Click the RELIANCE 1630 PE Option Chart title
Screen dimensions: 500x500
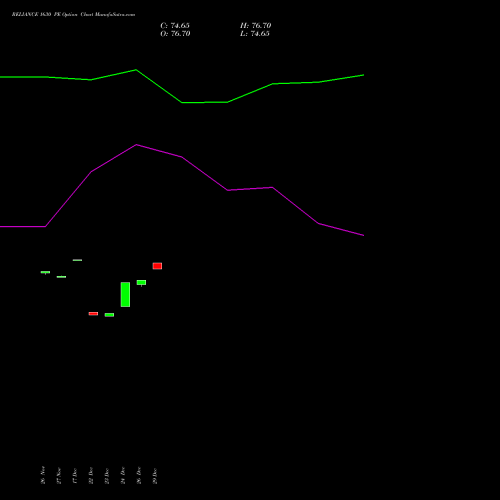click(x=73, y=15)
